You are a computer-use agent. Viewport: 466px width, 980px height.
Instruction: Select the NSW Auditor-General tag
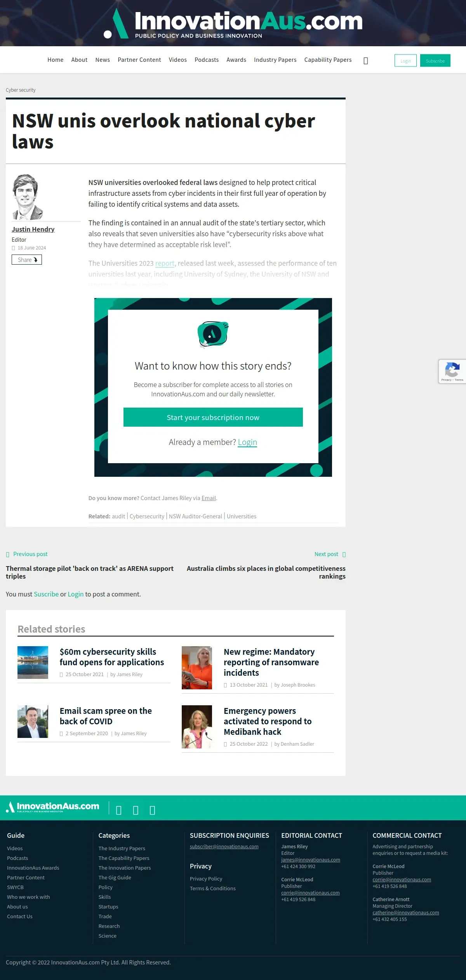(x=195, y=516)
